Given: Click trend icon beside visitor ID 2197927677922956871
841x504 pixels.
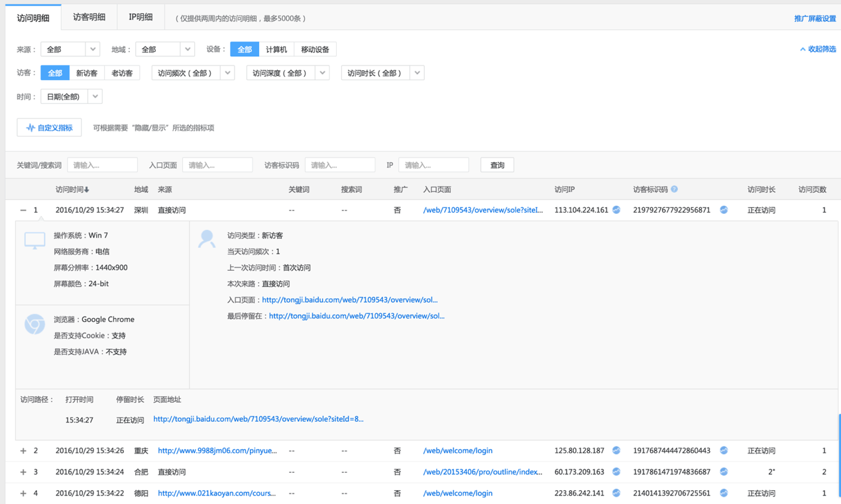Looking at the screenshot, I should (x=724, y=210).
